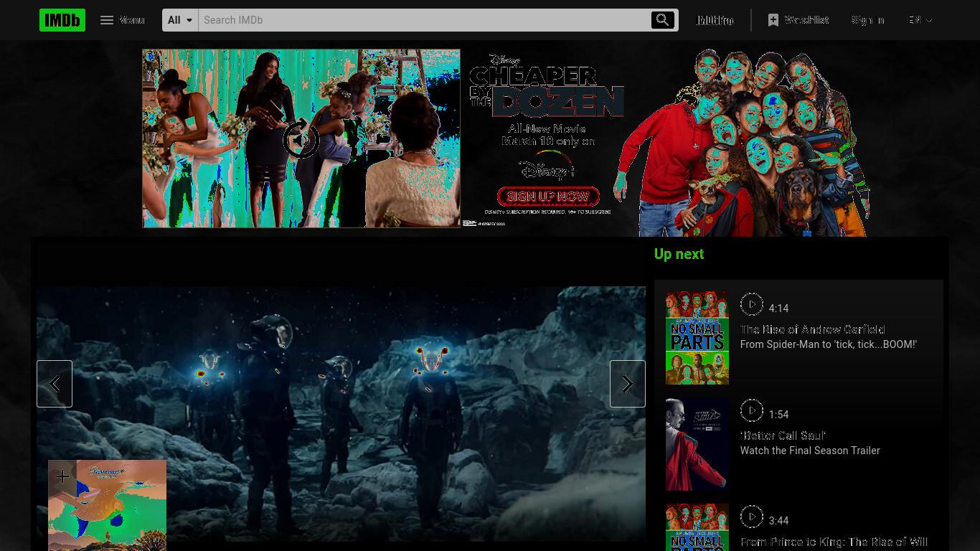Open the All search category dropdown
Viewport: 980px width, 551px height.
[181, 20]
